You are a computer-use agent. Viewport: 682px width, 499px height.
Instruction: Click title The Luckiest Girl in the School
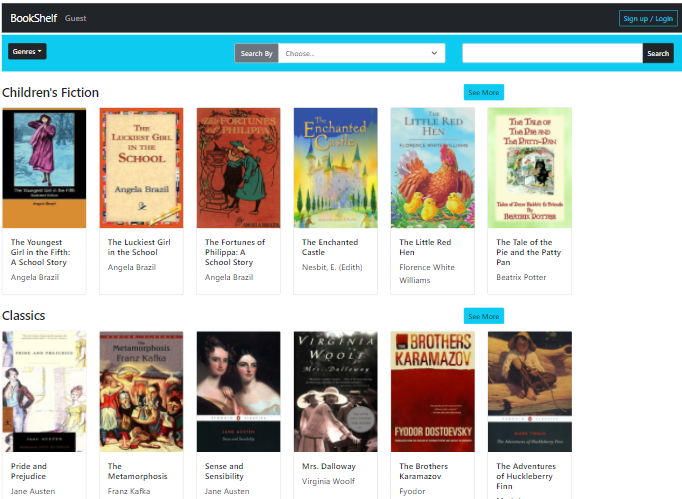click(x=139, y=247)
